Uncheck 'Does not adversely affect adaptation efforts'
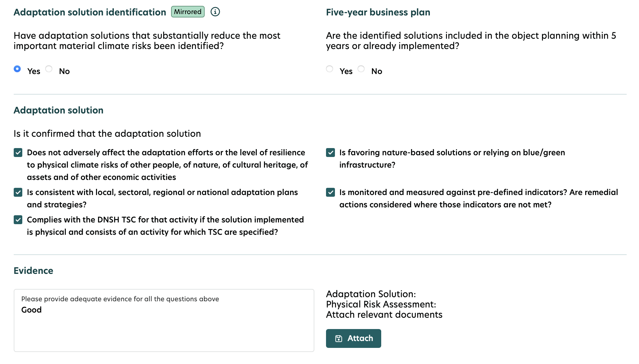This screenshot has height=364, width=639. pyautogui.click(x=18, y=153)
